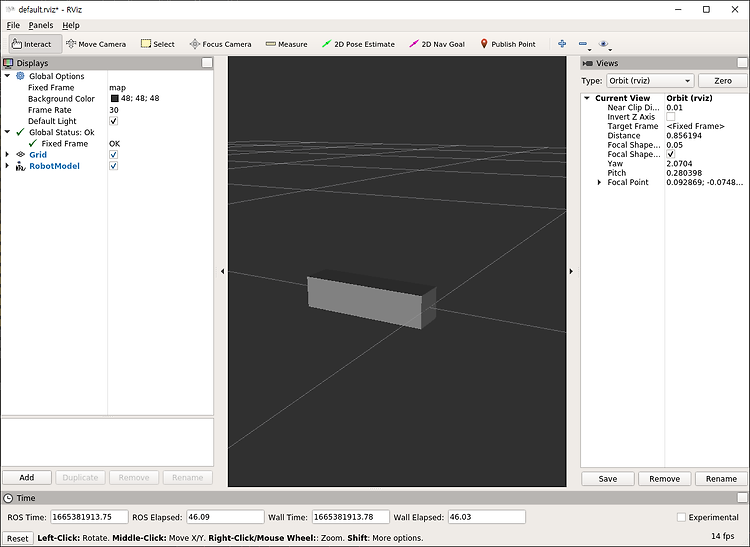Click the Fixed Frame OK checkmark icon

click(x=33, y=143)
